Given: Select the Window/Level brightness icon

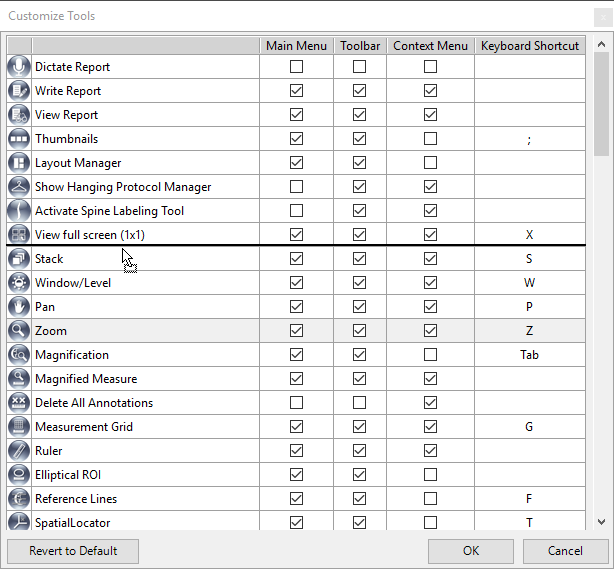Looking at the screenshot, I should click(x=19, y=283).
